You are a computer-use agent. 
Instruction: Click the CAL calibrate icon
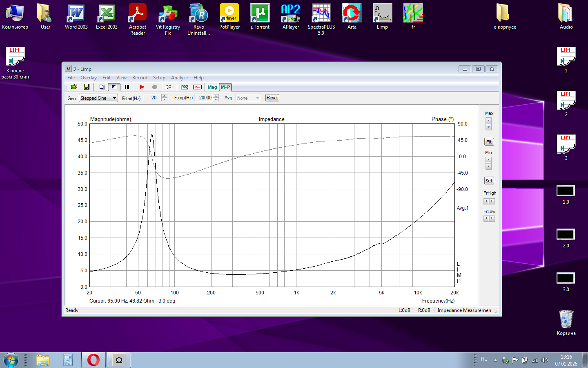[169, 87]
